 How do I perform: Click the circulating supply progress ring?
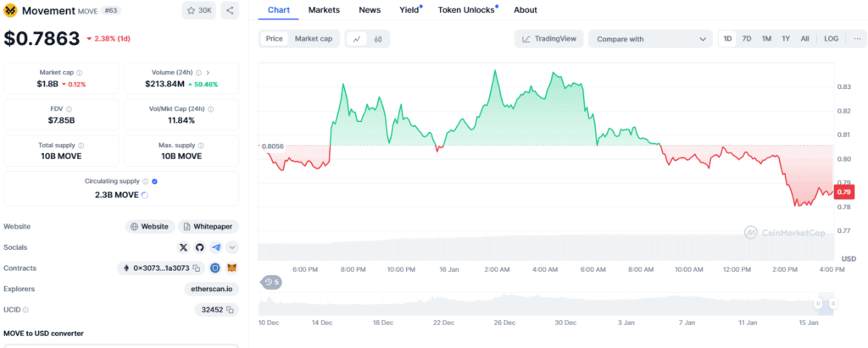145,196
